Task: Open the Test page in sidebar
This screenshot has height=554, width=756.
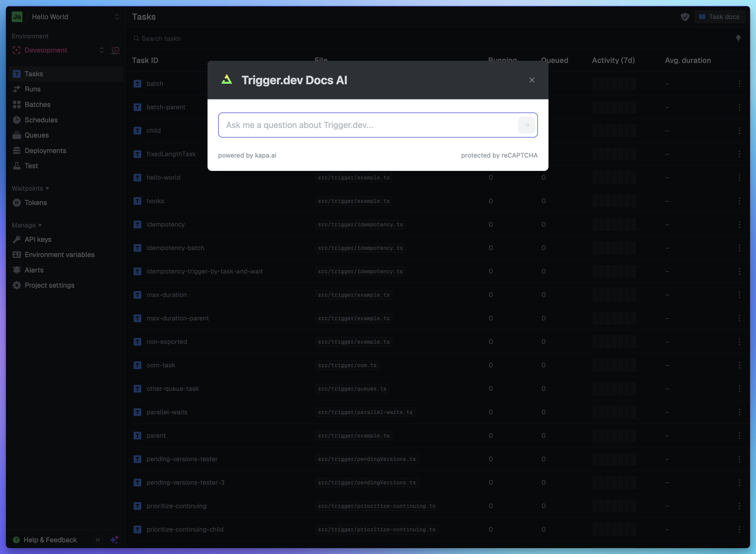Action: point(66,166)
